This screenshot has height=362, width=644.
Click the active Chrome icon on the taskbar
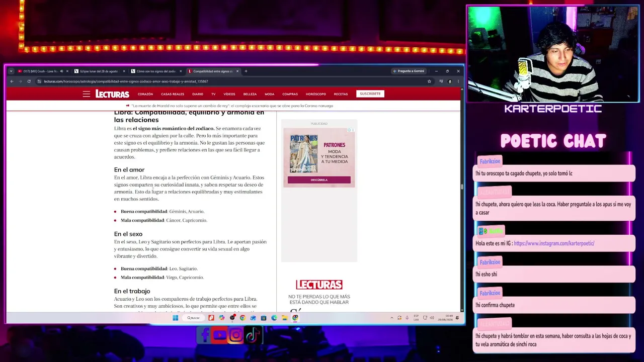tap(295, 318)
